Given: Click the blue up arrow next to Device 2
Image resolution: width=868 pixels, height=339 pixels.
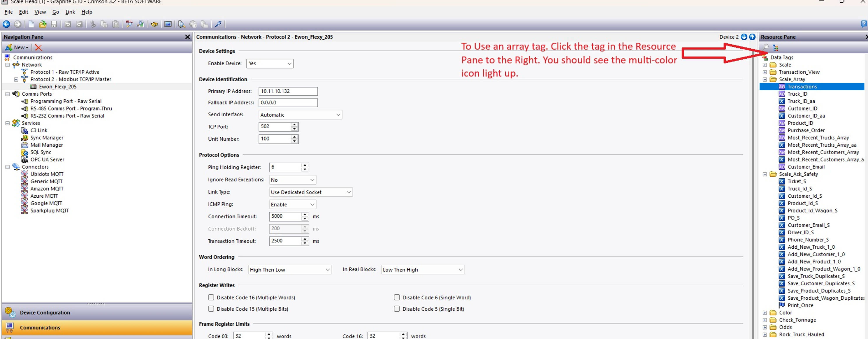Looking at the screenshot, I should [752, 37].
